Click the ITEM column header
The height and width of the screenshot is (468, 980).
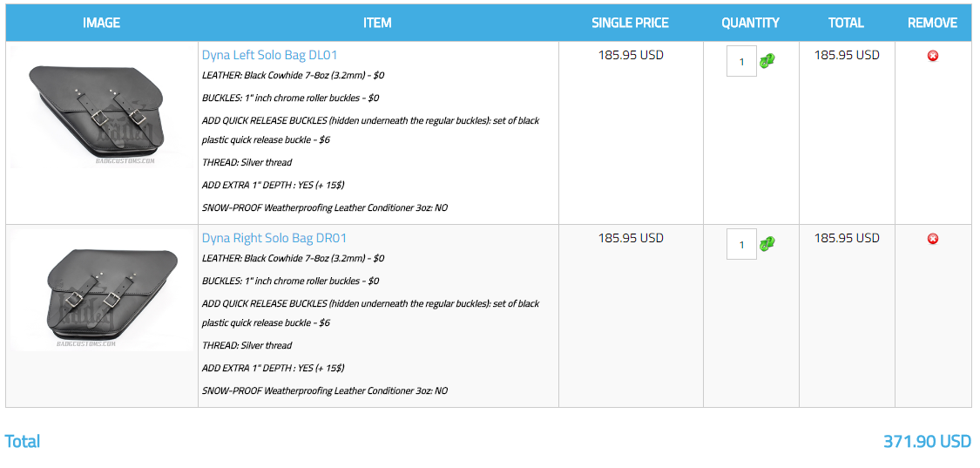377,23
